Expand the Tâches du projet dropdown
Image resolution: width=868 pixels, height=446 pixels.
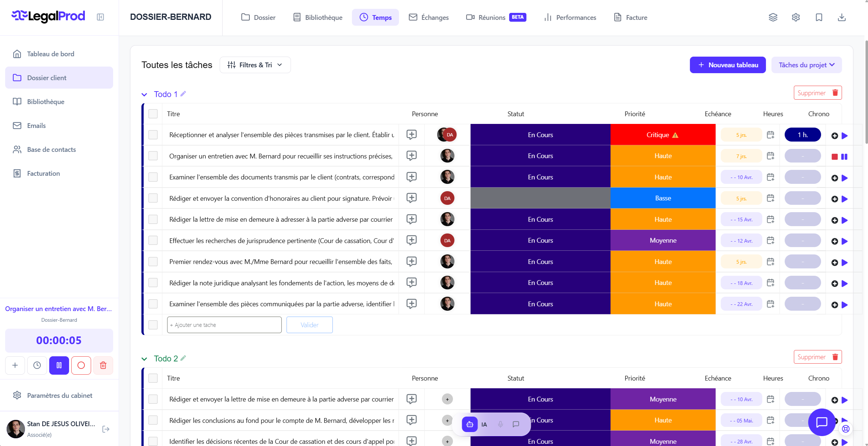[806, 65]
